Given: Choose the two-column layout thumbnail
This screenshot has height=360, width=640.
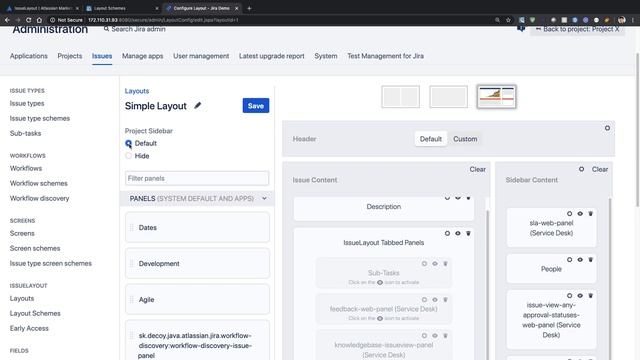Looking at the screenshot, I should point(400,97).
